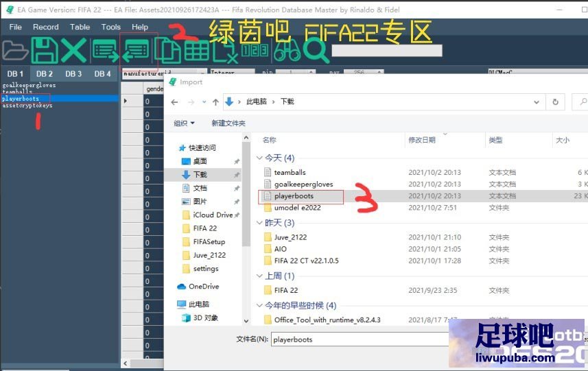Click the export table icon with right arrow
Screen dimensions: 588x371
(105, 51)
